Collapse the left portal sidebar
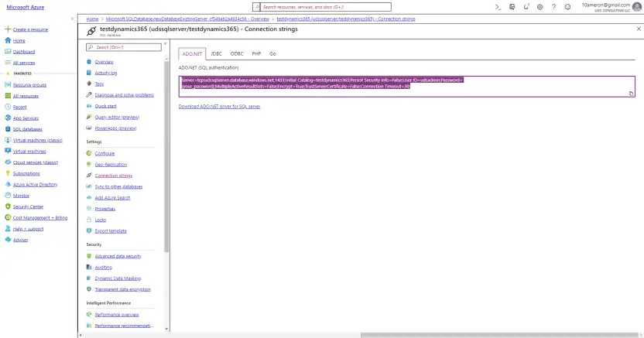The width and height of the screenshot is (644, 338). click(x=72, y=19)
